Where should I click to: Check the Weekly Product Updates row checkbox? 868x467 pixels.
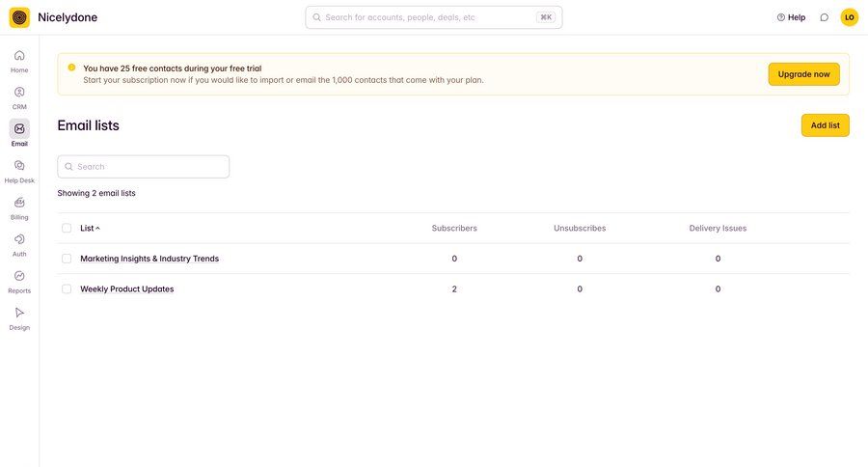(67, 289)
